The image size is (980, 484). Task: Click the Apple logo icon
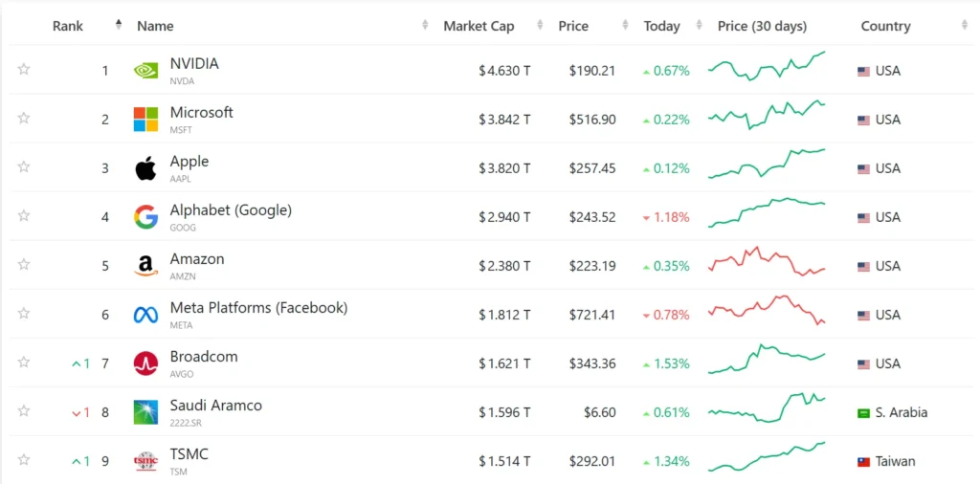[x=145, y=169]
